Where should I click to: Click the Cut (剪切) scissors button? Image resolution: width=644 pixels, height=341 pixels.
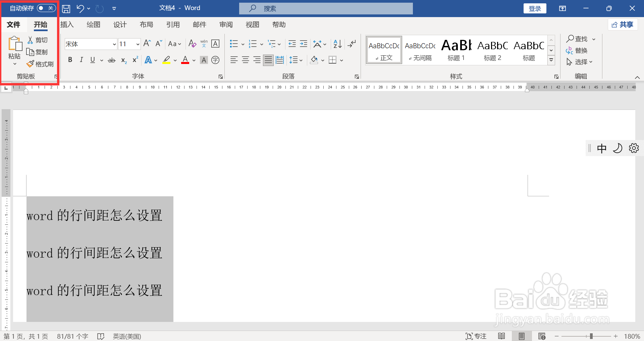click(x=37, y=40)
